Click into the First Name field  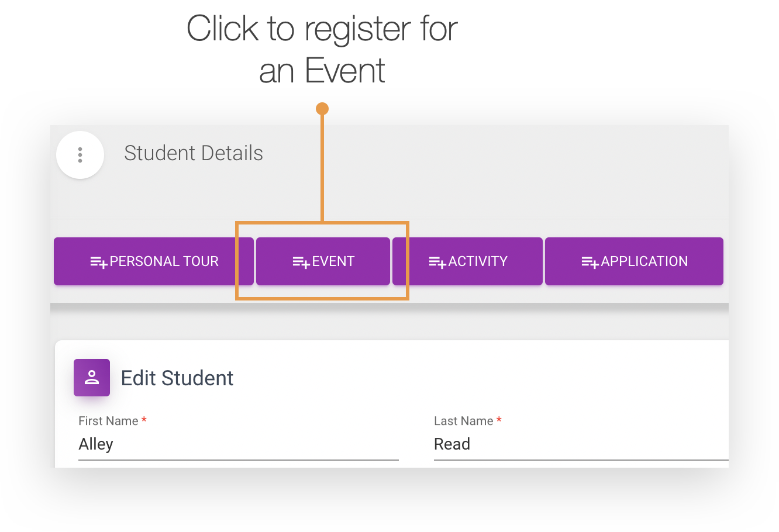[175, 444]
